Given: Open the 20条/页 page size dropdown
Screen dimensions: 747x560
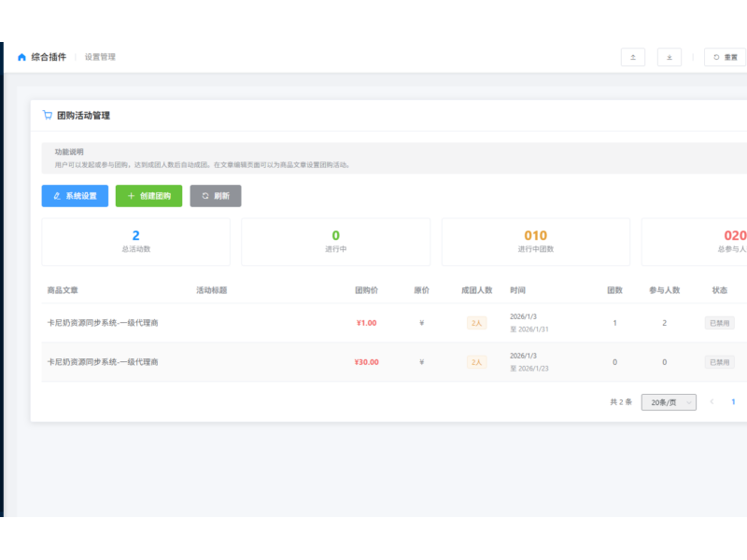Looking at the screenshot, I should (x=669, y=402).
